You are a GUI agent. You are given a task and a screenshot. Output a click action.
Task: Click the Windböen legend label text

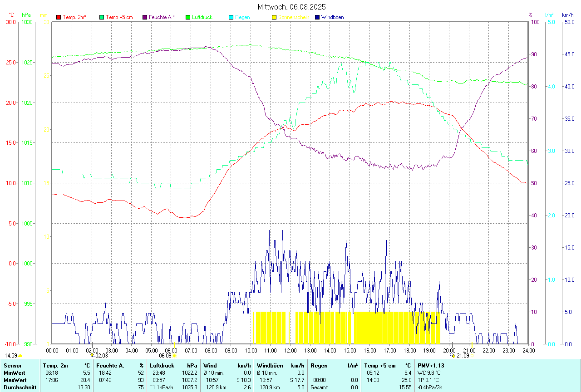click(332, 17)
